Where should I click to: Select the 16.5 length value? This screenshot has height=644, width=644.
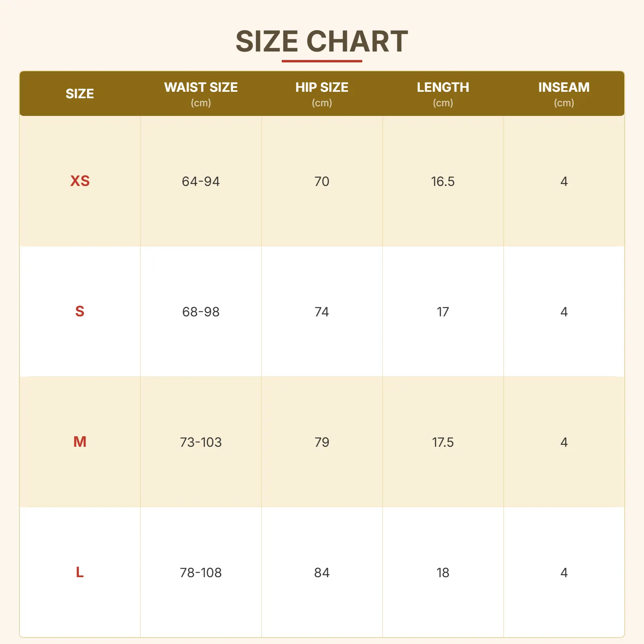[x=443, y=182]
